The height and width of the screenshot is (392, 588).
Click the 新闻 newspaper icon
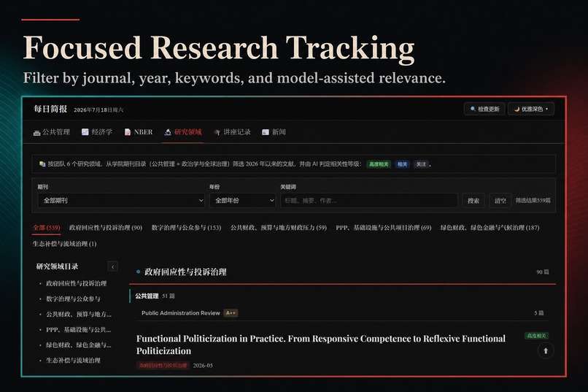click(x=265, y=132)
